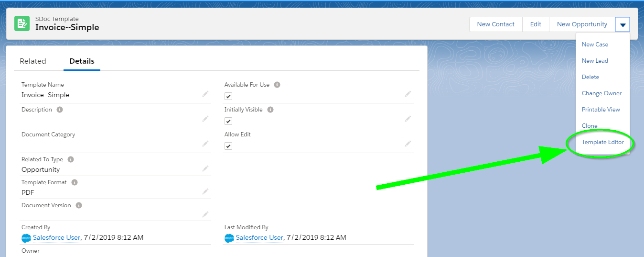
Task: Click the New Opportunity button
Action: pos(582,24)
